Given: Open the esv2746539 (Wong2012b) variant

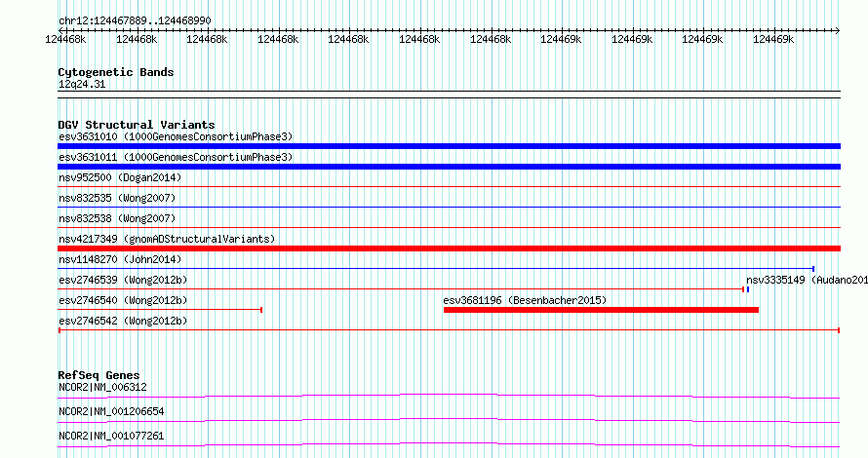Looking at the screenshot, I should (123, 280).
